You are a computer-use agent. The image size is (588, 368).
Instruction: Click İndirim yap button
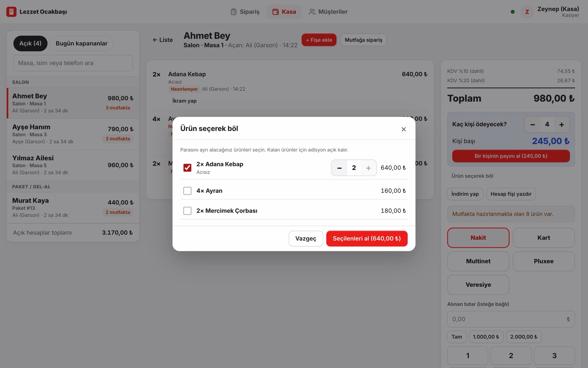[465, 194]
